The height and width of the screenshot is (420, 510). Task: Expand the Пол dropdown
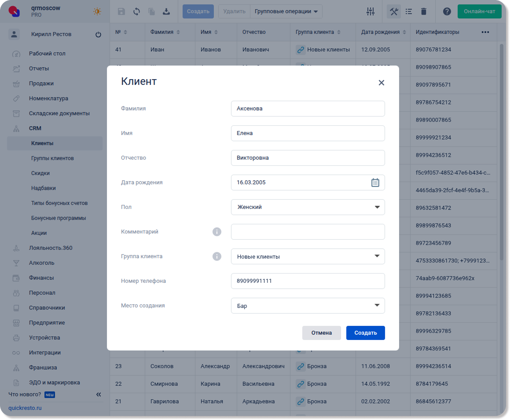(x=377, y=207)
